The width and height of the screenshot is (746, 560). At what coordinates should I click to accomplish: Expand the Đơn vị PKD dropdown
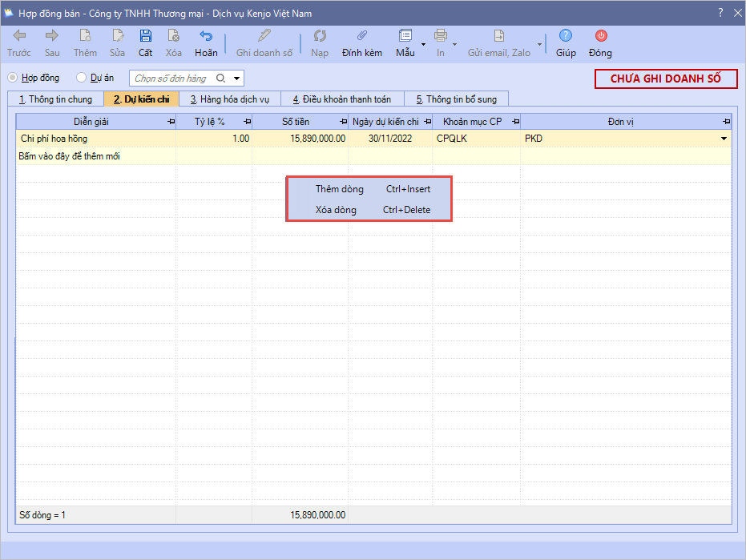click(724, 139)
